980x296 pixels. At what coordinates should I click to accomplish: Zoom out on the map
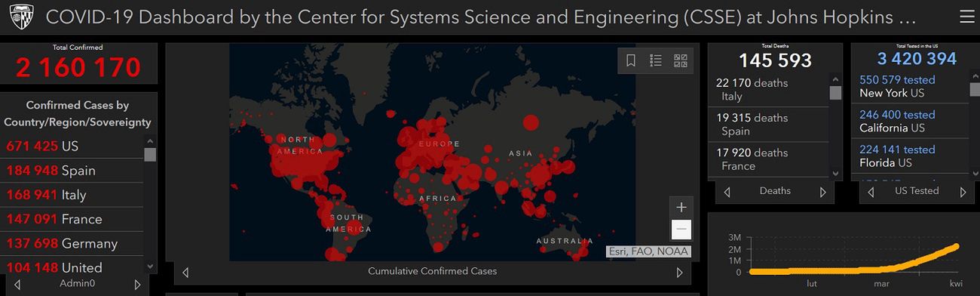pos(681,229)
